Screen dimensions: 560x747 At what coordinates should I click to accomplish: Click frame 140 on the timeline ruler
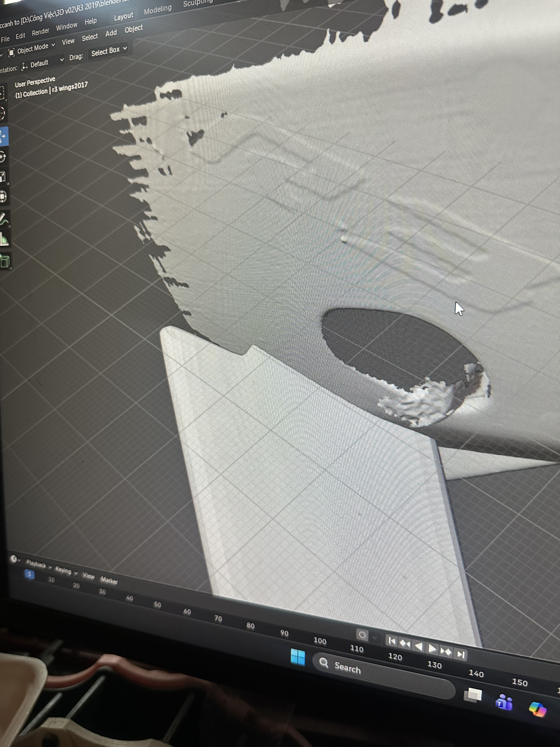(x=476, y=674)
